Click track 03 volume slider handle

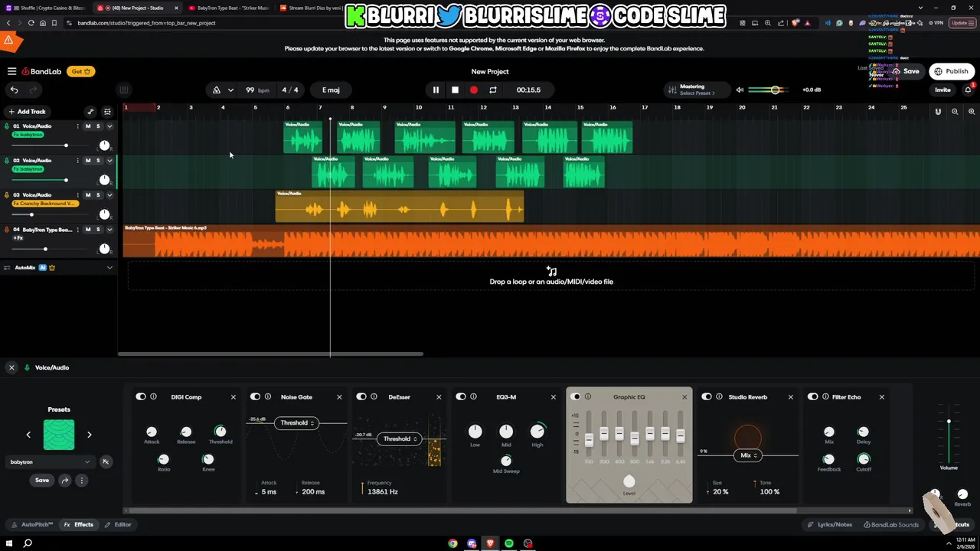pyautogui.click(x=31, y=214)
